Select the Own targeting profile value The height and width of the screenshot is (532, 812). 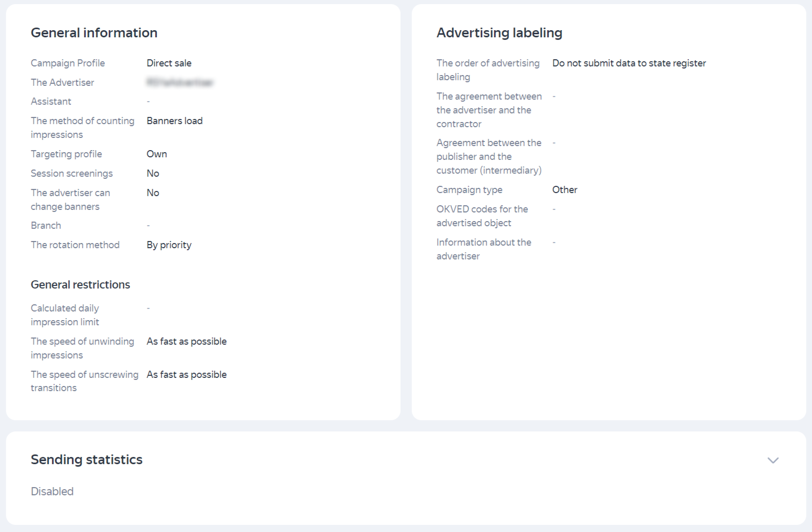tap(156, 154)
